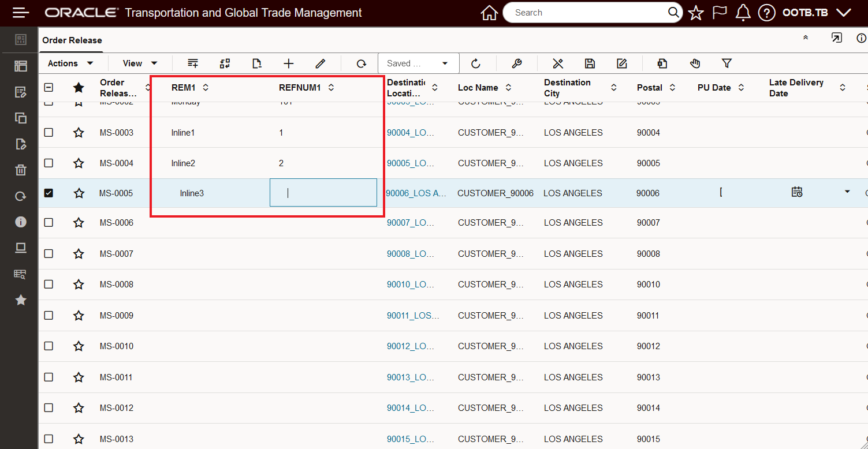Check the MS-0009 row checkbox
Viewport: 868px width, 449px height.
click(49, 315)
